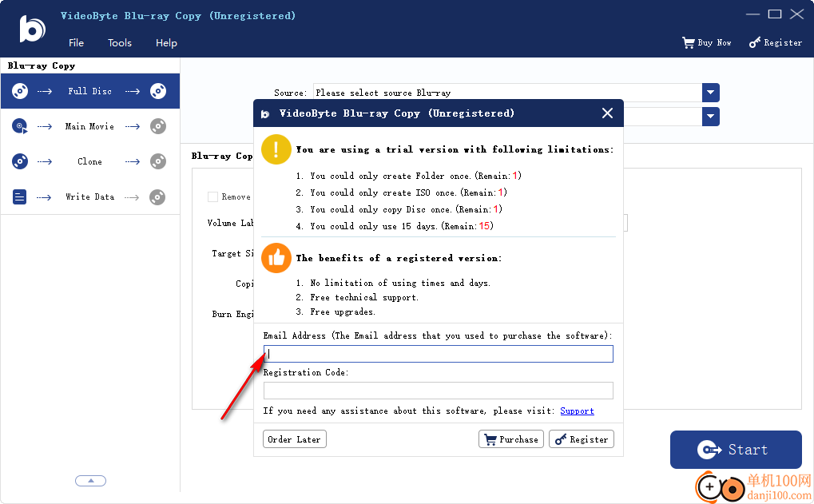Focus the Registration Code input field
This screenshot has width=814, height=504.
[x=438, y=391]
